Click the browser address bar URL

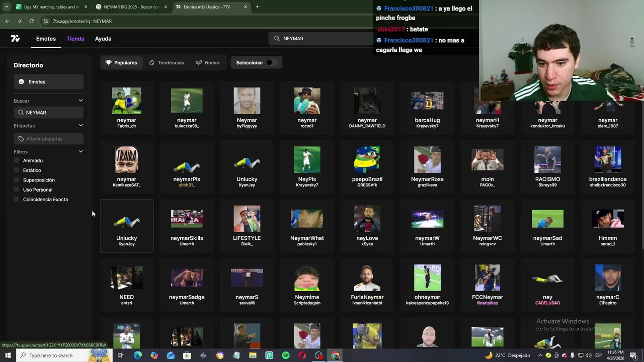82,21
